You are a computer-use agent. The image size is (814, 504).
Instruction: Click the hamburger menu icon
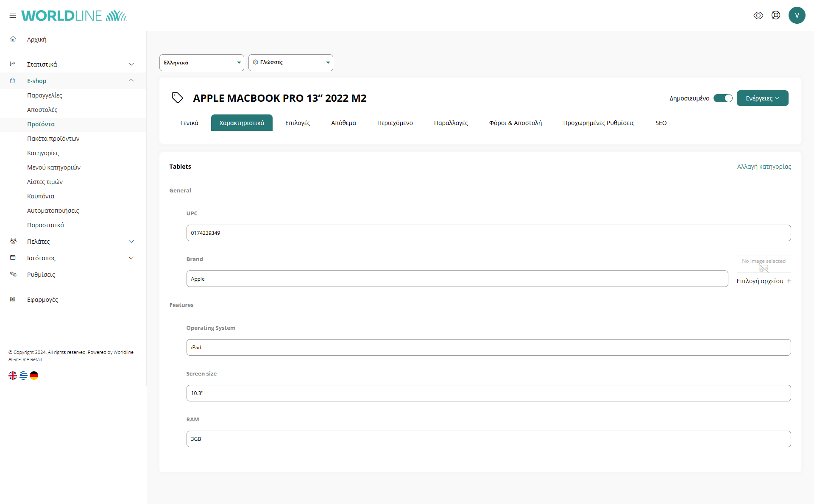[13, 15]
